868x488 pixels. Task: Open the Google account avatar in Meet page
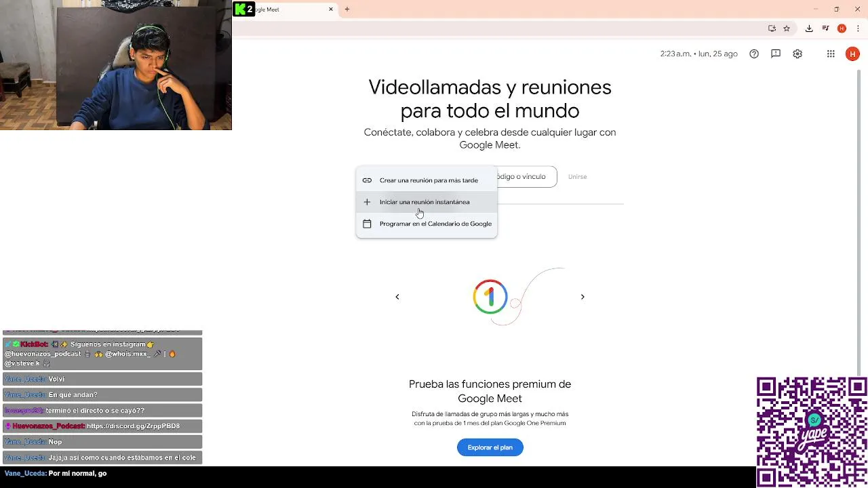[x=852, y=54]
